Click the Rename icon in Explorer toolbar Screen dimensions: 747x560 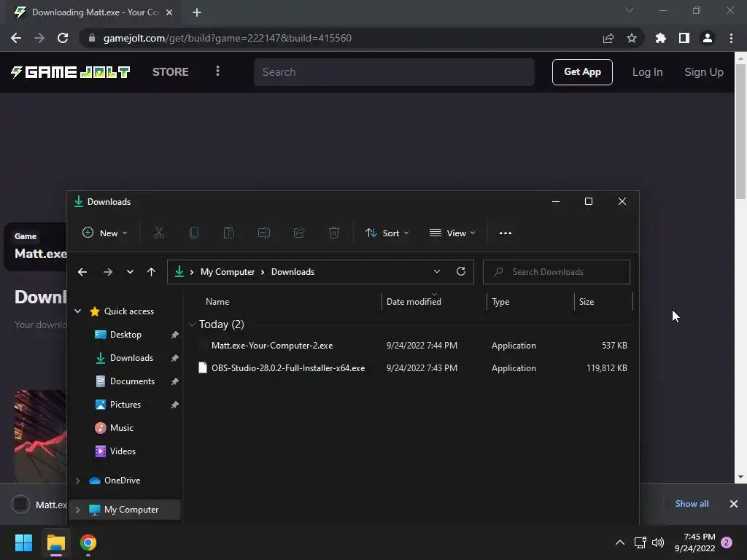(264, 233)
